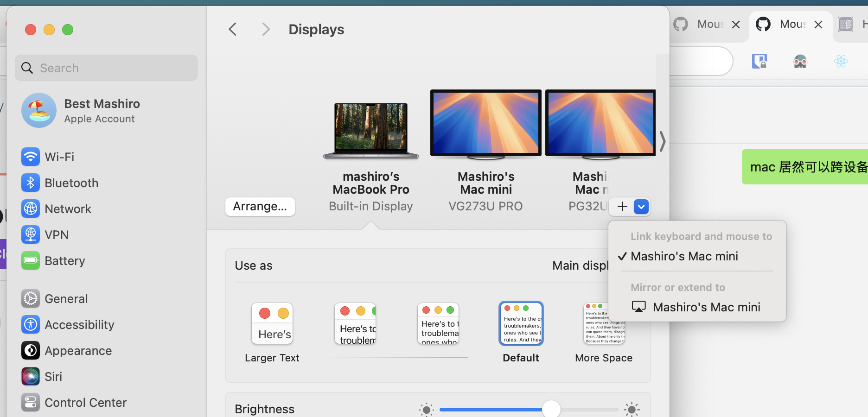
Task: Open the General gear icon
Action: coord(31,299)
